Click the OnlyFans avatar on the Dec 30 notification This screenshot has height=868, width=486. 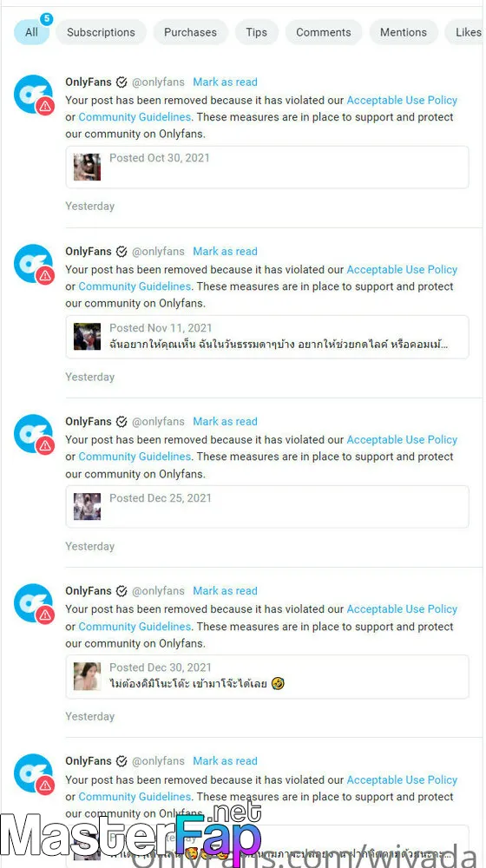(x=33, y=603)
